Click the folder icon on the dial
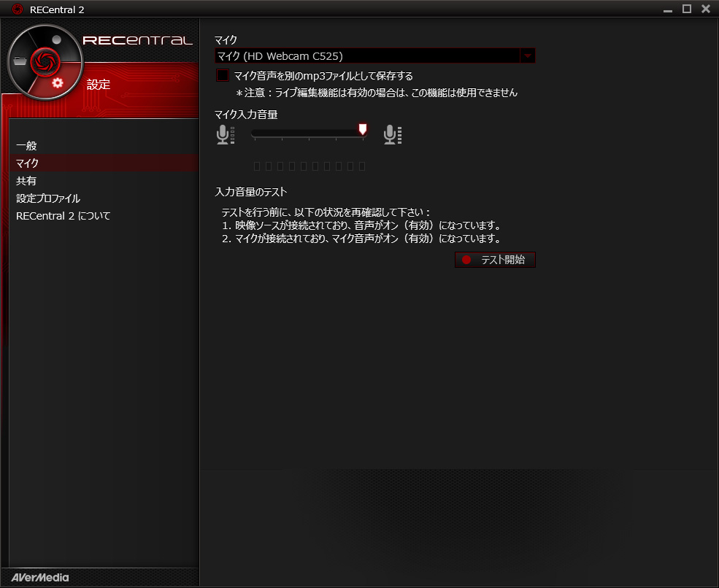The image size is (719, 588). click(20, 61)
